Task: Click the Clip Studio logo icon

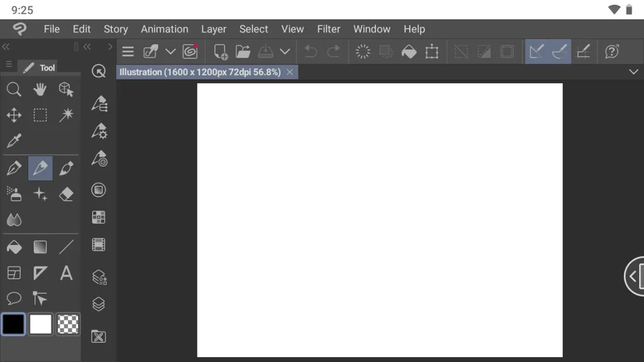Action: click(x=19, y=29)
